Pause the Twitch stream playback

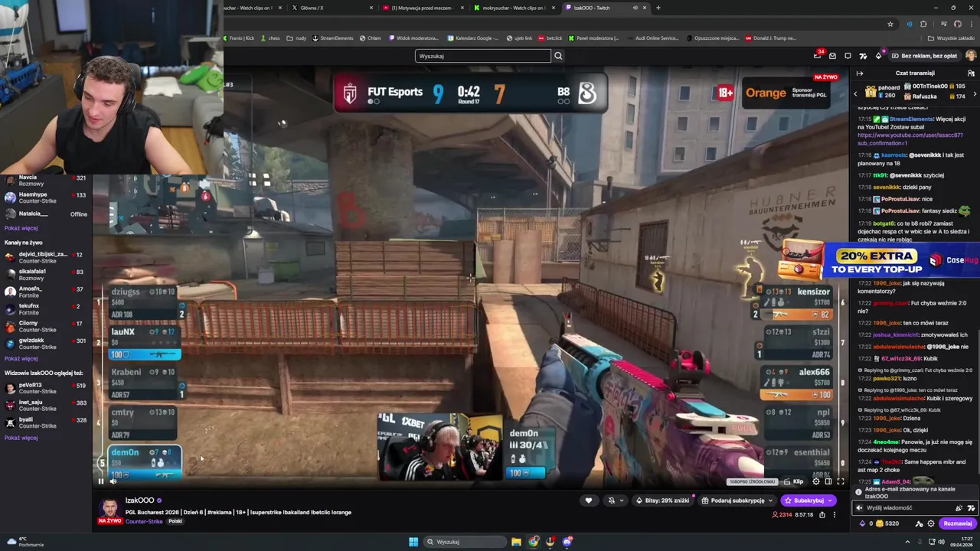click(x=100, y=481)
